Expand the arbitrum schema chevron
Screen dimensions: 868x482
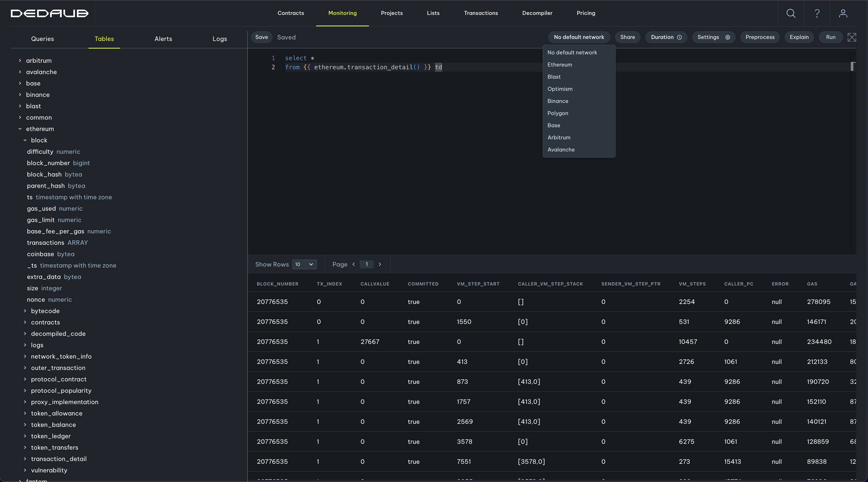coord(20,61)
